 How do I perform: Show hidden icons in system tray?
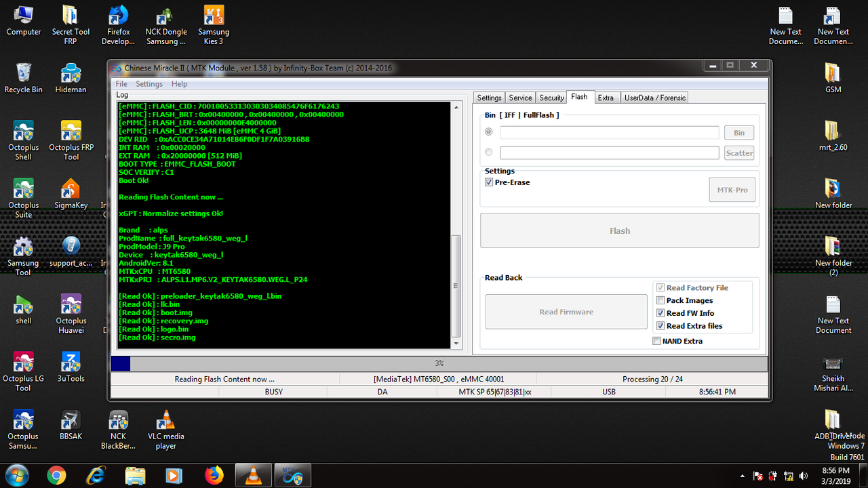click(742, 476)
